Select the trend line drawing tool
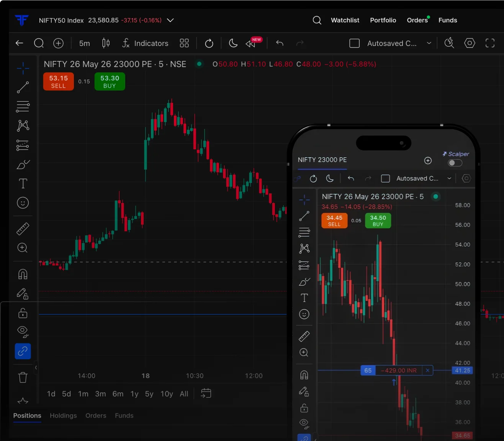 coord(23,87)
